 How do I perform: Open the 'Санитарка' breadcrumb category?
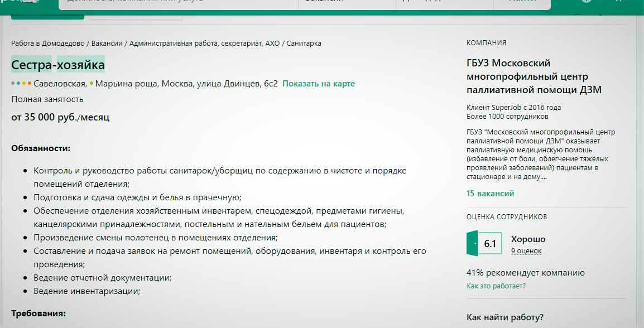point(304,43)
